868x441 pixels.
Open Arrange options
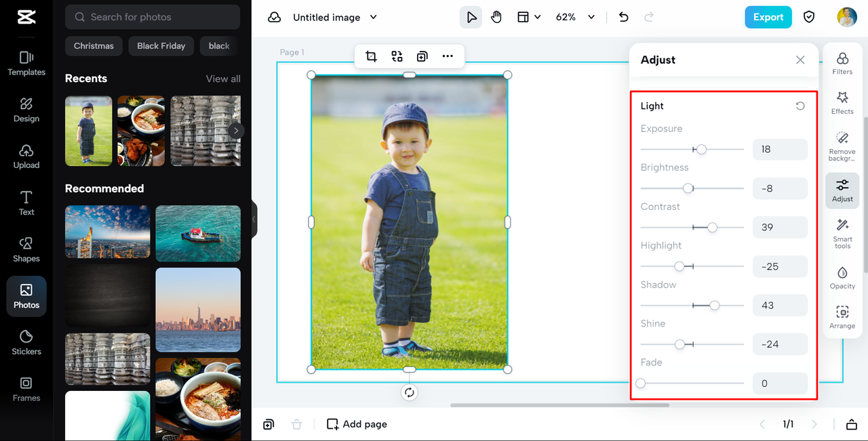pyautogui.click(x=842, y=318)
